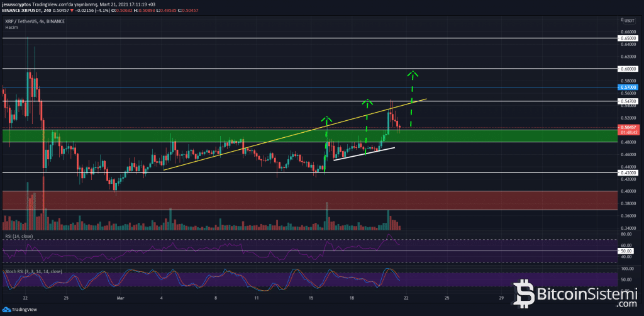
Task: Click the 0.66000 price axis tick
Action: (628, 31)
